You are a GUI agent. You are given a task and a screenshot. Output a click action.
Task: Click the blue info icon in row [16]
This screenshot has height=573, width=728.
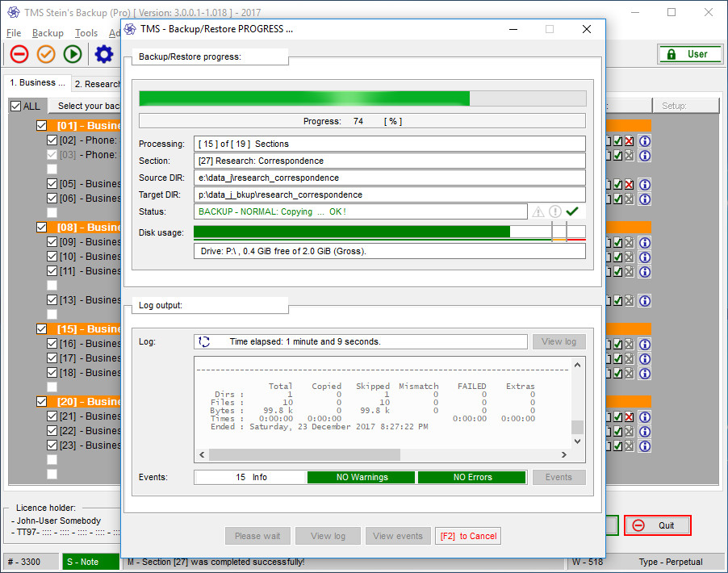[644, 344]
